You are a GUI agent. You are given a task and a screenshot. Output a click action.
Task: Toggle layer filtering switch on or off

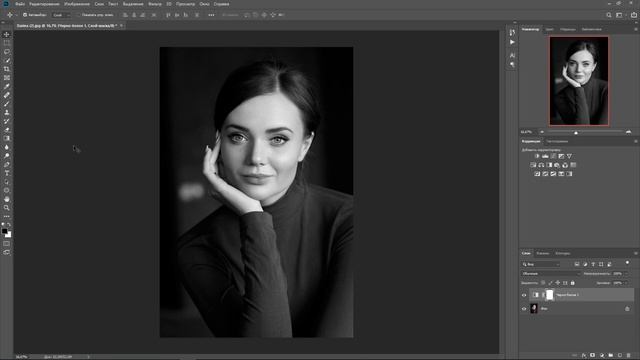(627, 263)
